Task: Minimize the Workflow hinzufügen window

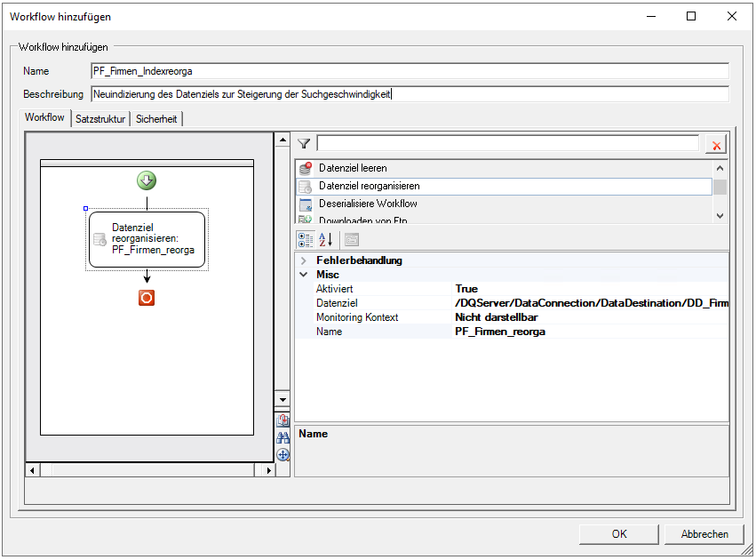Action: pos(651,16)
